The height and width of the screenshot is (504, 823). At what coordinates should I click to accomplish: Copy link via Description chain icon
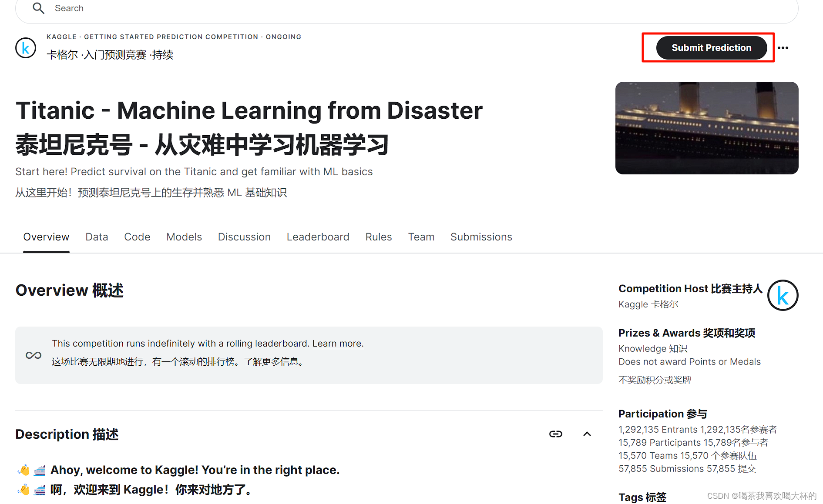556,434
